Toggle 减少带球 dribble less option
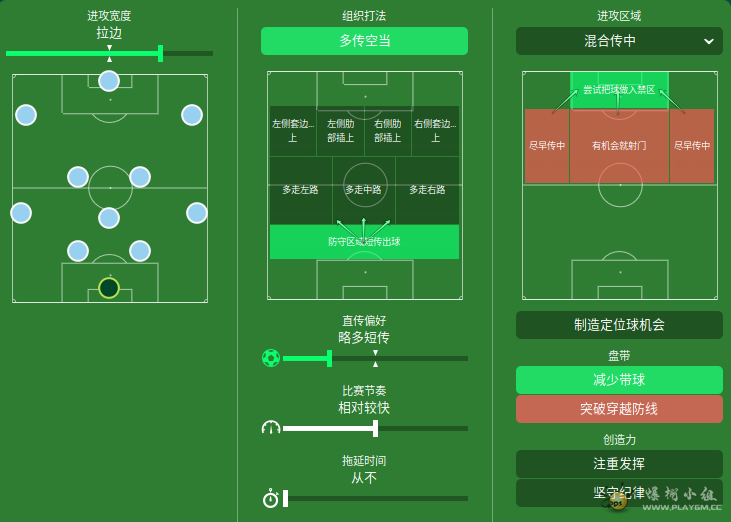731x522 pixels. coord(619,380)
